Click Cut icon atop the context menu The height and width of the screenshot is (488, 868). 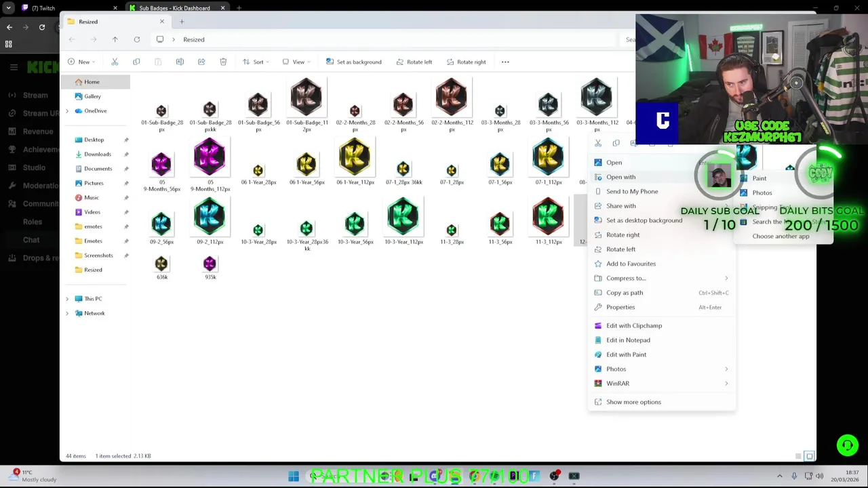(598, 144)
